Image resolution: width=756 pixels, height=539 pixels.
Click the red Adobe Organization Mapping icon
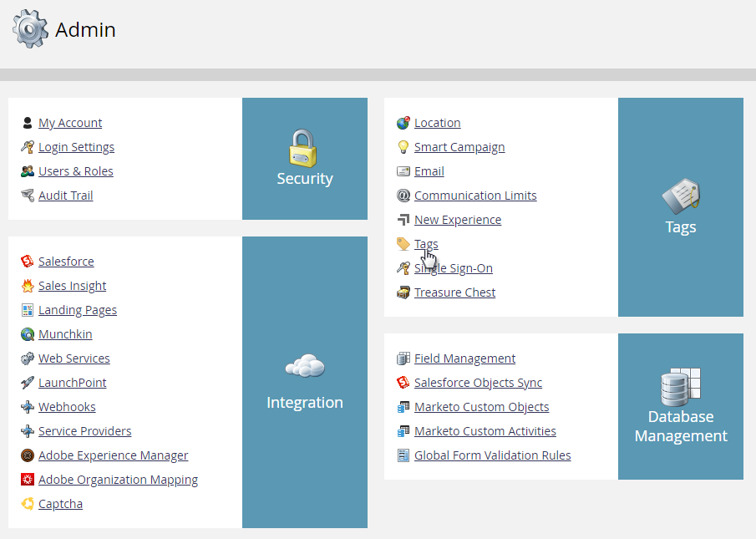click(28, 480)
